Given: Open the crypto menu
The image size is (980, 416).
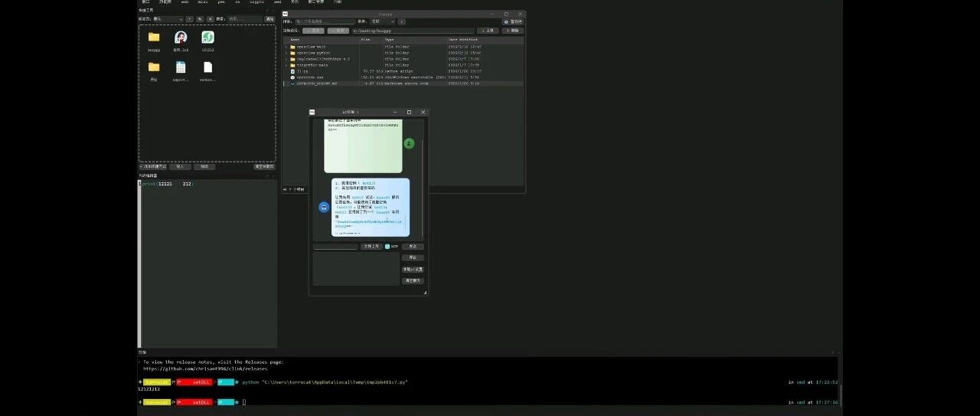Looking at the screenshot, I should (x=256, y=2).
